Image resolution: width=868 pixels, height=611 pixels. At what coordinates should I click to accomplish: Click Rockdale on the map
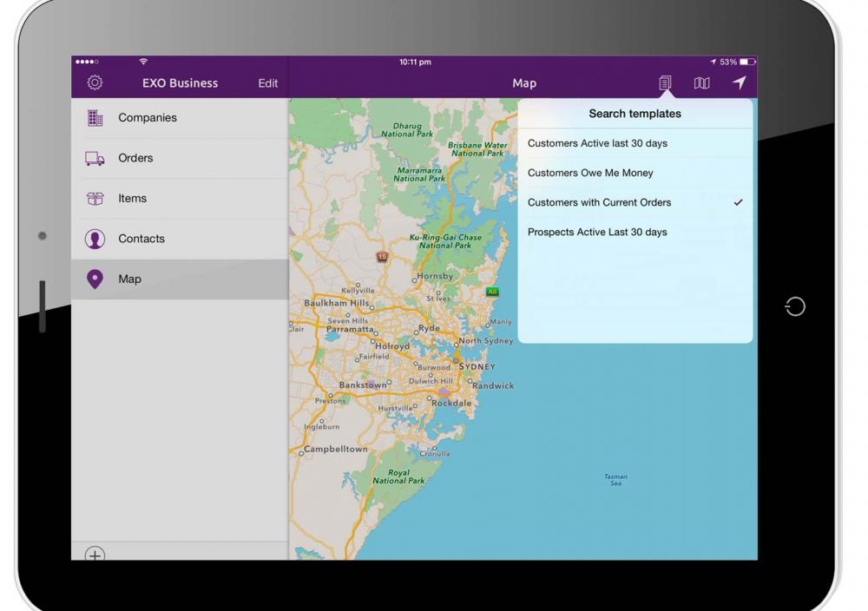click(x=451, y=403)
